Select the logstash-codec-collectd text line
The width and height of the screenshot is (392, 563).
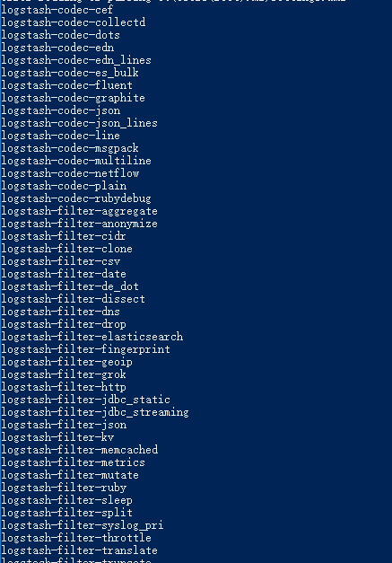[x=74, y=22]
